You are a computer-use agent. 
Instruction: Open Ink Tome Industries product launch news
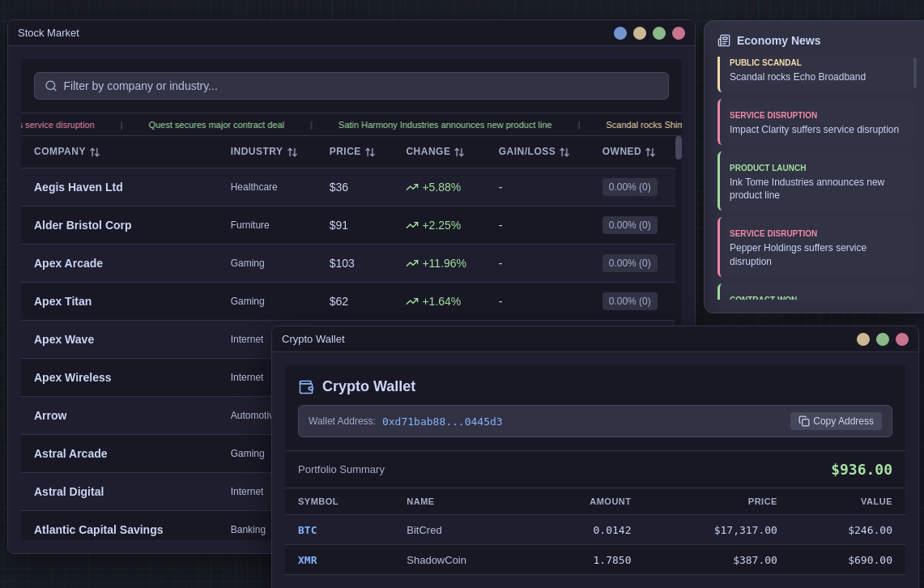click(x=815, y=181)
